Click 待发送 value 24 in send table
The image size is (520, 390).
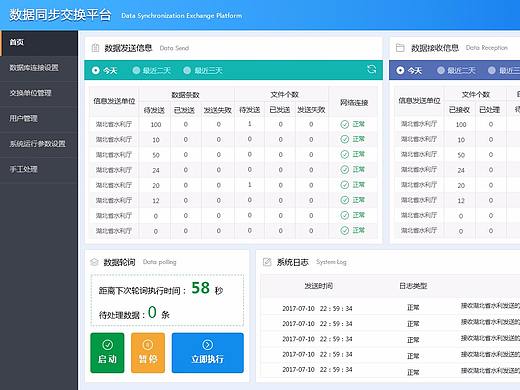[156, 170]
